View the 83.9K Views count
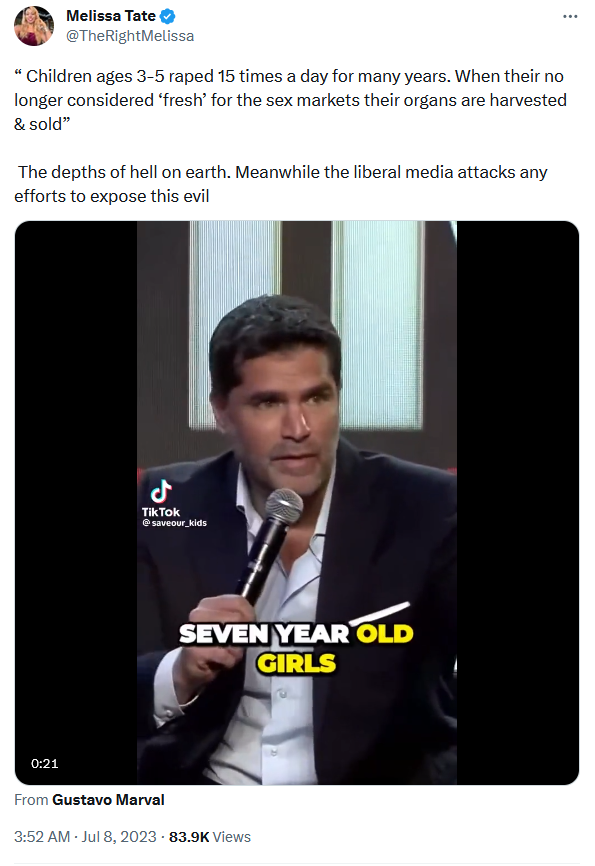Viewport: 595px width, 866px height. 210,837
